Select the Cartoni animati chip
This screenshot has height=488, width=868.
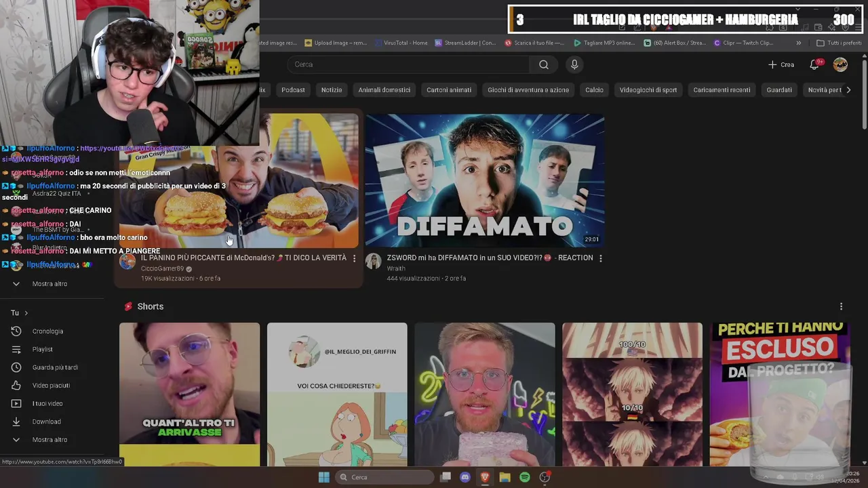449,89
